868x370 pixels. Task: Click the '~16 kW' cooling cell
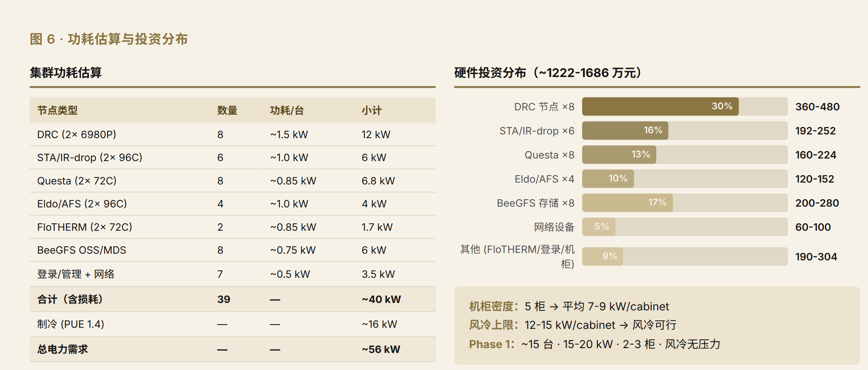pyautogui.click(x=379, y=324)
